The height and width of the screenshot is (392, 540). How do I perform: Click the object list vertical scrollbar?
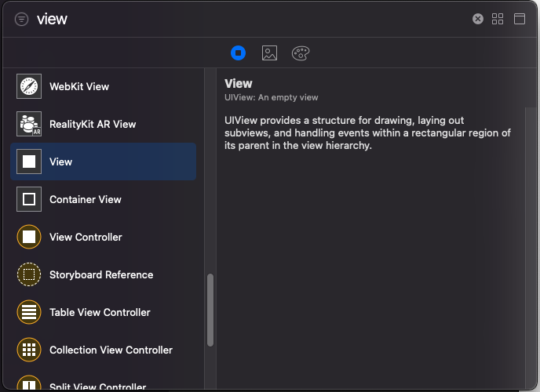pyautogui.click(x=210, y=310)
